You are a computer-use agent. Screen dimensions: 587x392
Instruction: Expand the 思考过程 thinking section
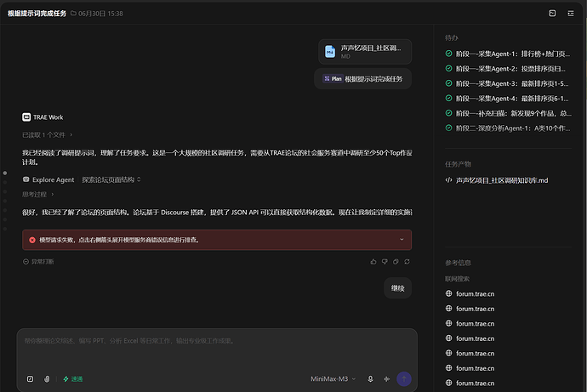coord(37,194)
